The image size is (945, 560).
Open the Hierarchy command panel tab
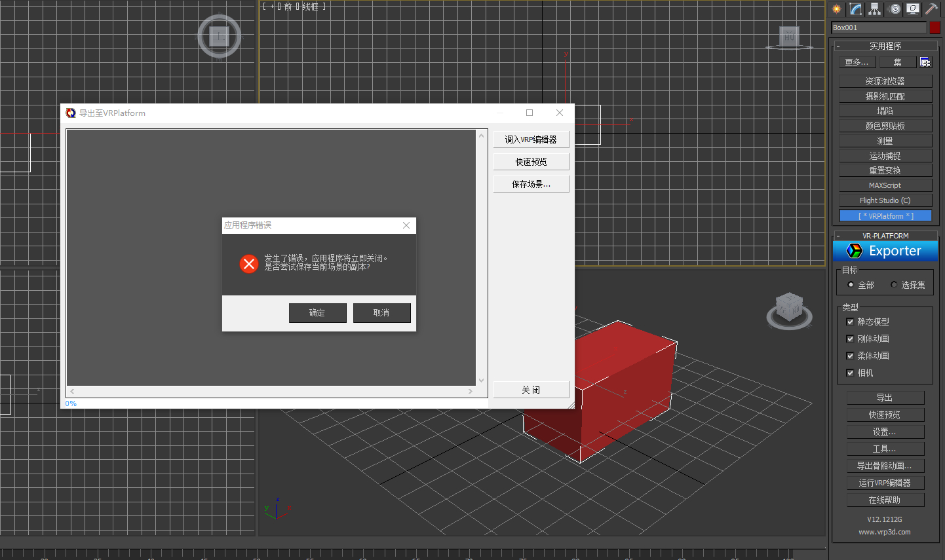click(x=875, y=9)
